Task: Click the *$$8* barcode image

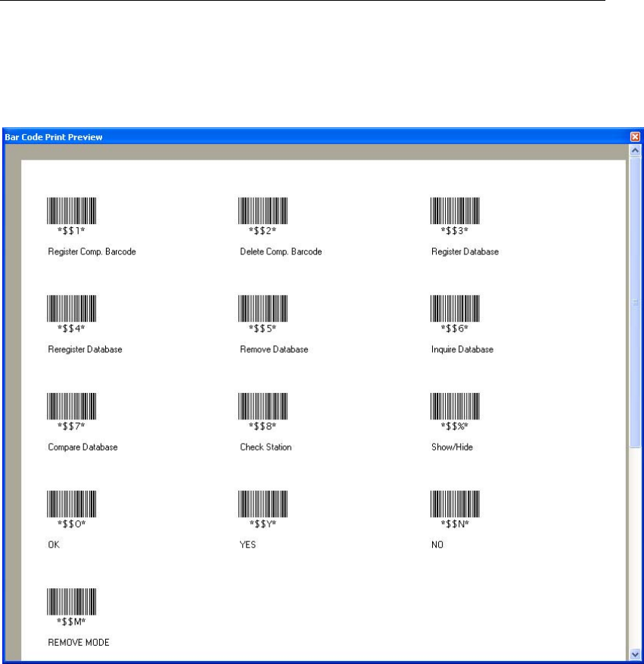Action: pyautogui.click(x=263, y=406)
